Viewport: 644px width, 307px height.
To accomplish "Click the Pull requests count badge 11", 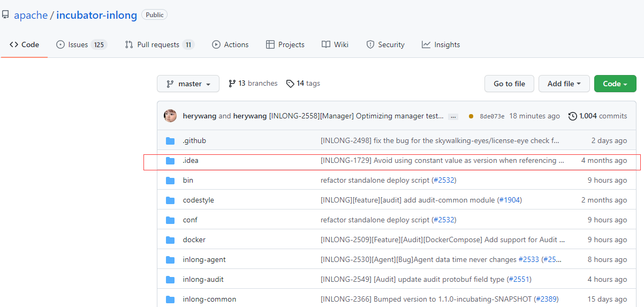I will click(x=188, y=45).
